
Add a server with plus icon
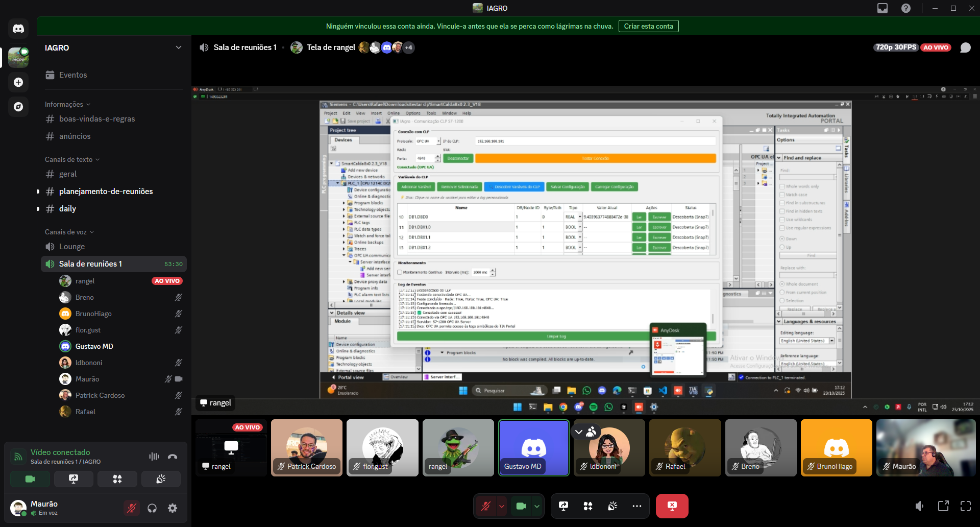point(18,82)
